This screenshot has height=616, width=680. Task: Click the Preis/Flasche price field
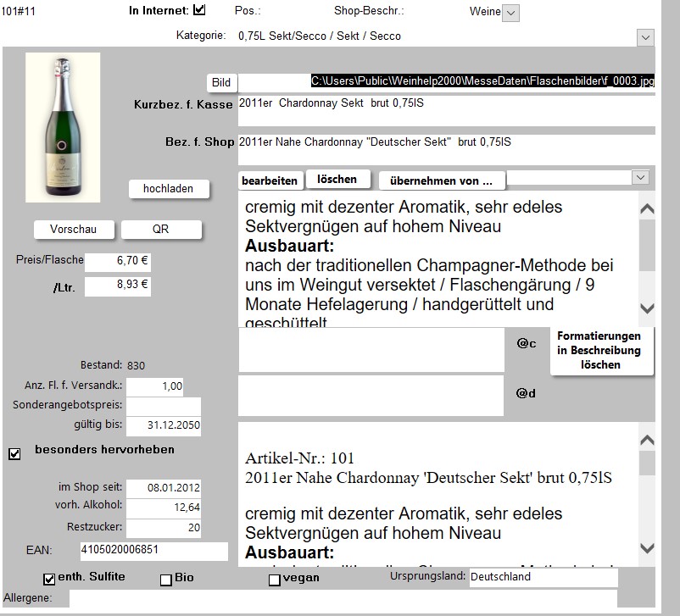click(x=118, y=262)
